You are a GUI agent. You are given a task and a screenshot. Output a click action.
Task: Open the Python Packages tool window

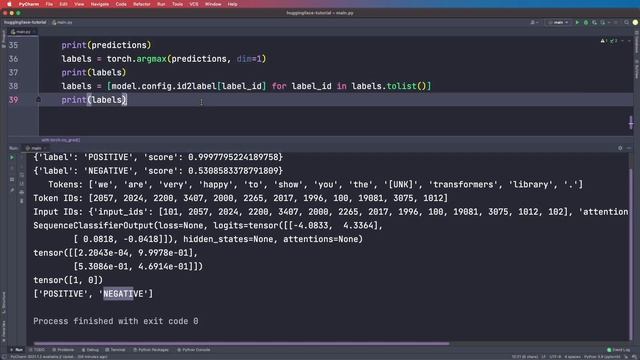(x=151, y=350)
